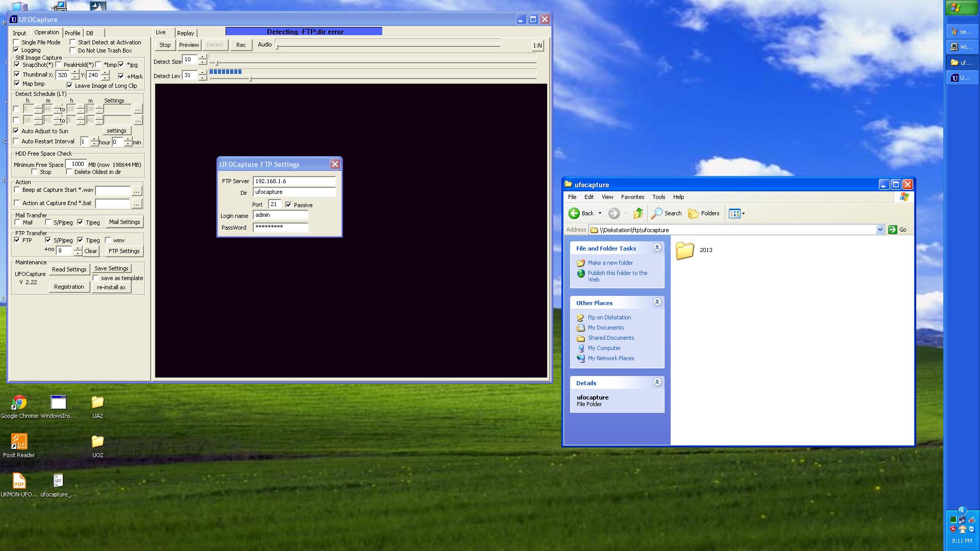This screenshot has height=551, width=980.
Task: Open the Explorer address bar dropdown
Action: (880, 230)
